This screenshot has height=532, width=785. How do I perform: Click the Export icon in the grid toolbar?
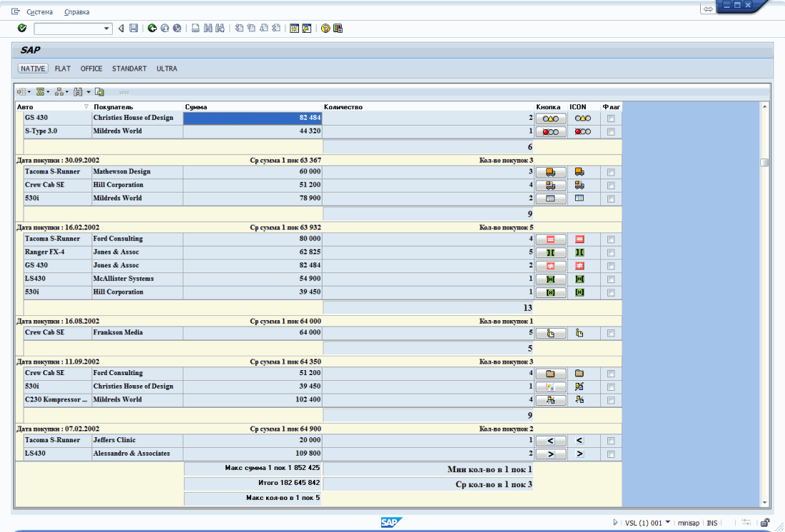100,91
